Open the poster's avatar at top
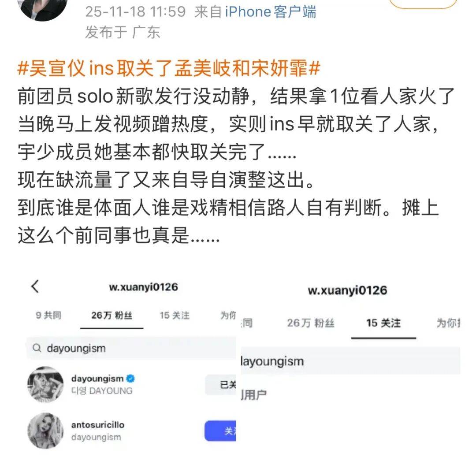 click(42, 9)
